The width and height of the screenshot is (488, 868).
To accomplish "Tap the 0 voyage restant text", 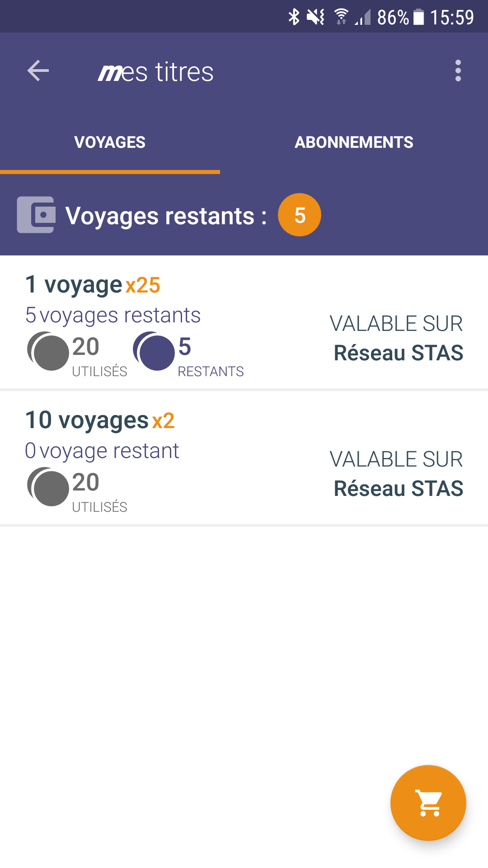I will (102, 451).
